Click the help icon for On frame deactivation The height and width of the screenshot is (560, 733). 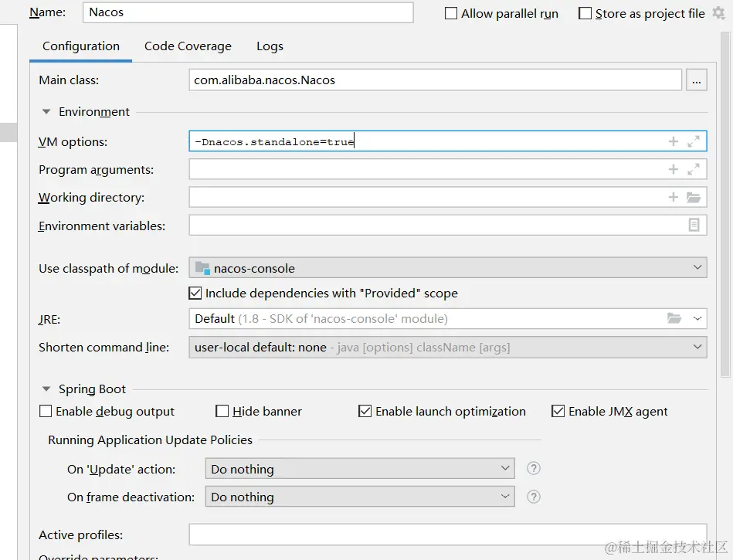pyautogui.click(x=533, y=497)
